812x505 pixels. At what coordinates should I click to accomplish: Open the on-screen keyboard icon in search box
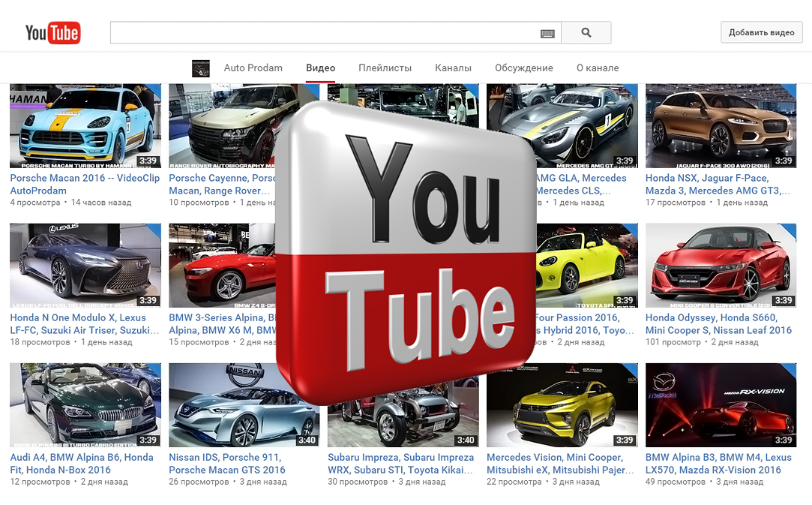click(547, 33)
